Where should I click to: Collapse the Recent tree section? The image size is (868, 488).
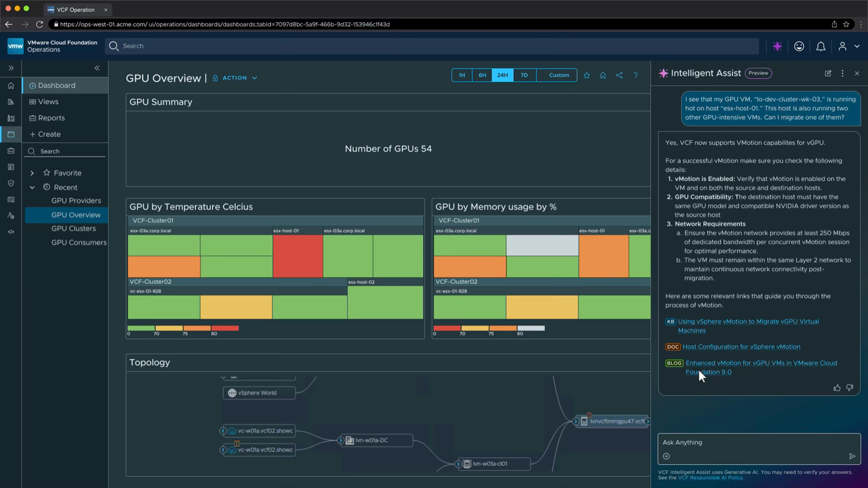32,187
